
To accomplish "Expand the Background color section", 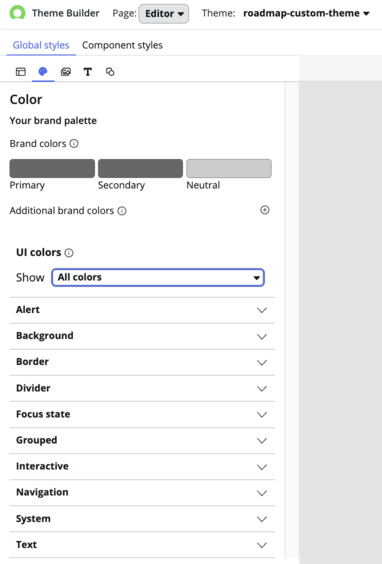I will point(142,336).
